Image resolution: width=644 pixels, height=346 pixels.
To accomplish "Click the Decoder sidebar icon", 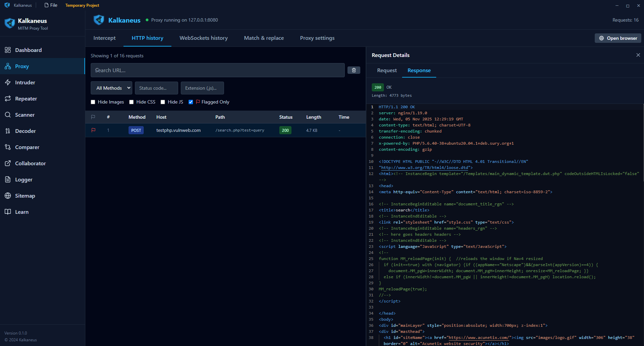I will tap(8, 131).
